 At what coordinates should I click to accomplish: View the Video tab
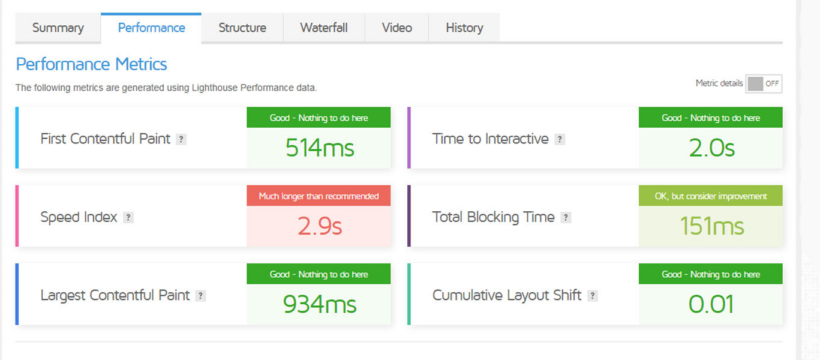click(x=396, y=28)
